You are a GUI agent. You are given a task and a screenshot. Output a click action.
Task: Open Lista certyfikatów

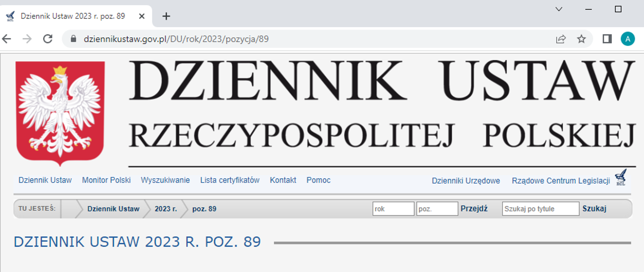pos(230,180)
